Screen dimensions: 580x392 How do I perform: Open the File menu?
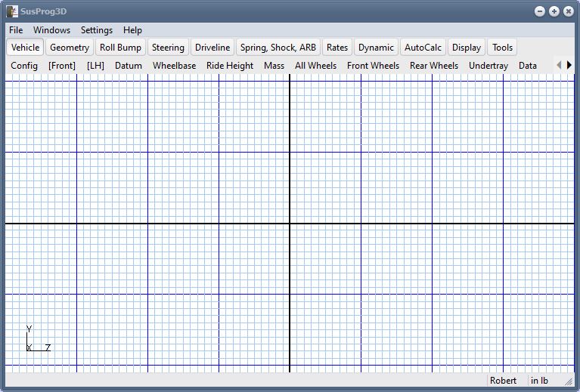click(x=16, y=30)
